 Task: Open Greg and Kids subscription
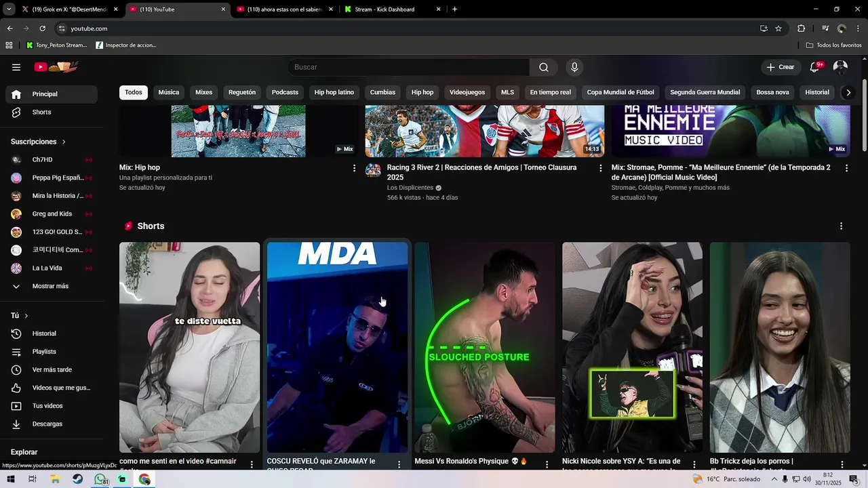point(52,213)
